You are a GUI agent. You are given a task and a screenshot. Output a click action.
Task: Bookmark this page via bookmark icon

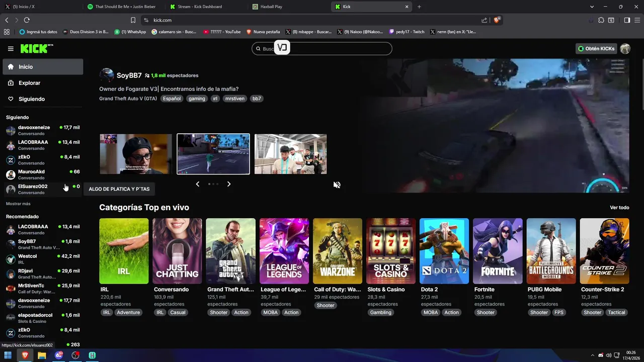133,20
